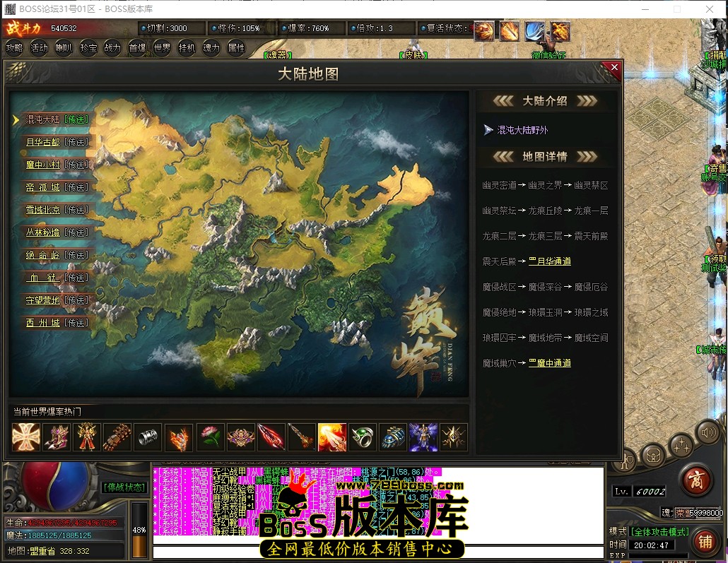Teleport to 月华古都

click(x=76, y=142)
